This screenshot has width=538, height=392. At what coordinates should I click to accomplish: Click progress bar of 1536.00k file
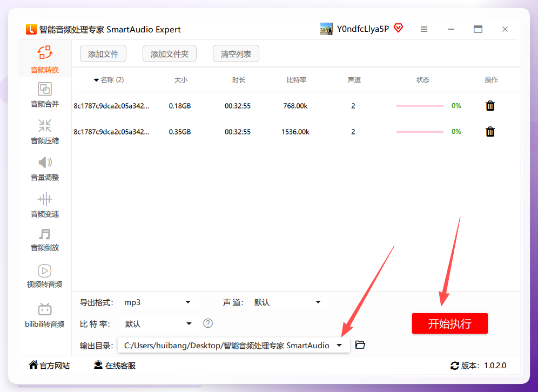[x=420, y=132]
